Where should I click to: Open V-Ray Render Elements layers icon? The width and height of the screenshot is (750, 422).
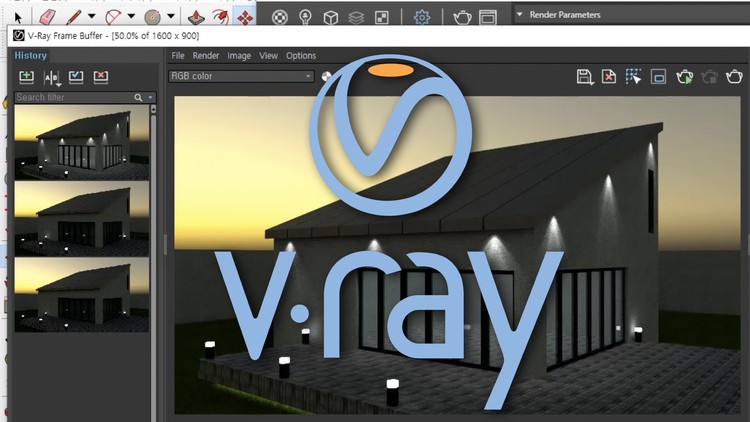pos(356,18)
